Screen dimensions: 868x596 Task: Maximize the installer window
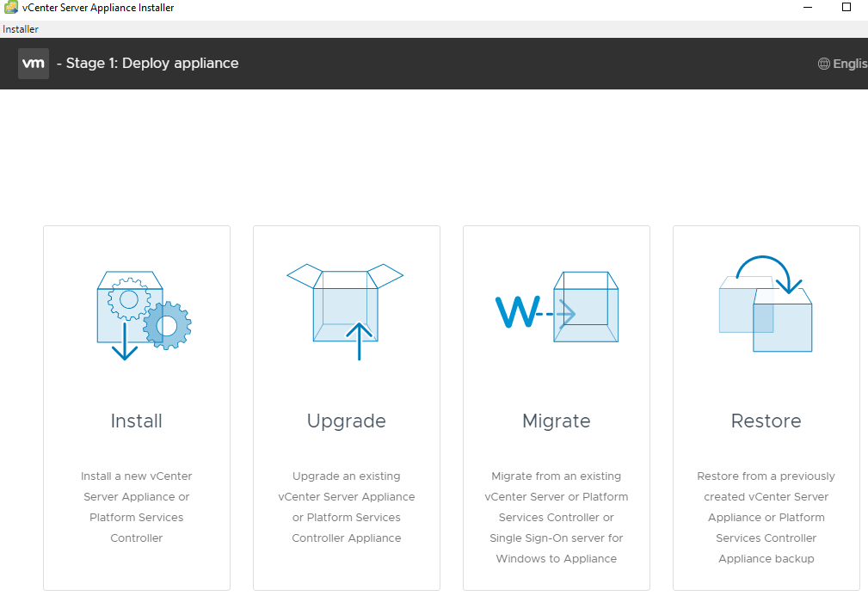846,7
